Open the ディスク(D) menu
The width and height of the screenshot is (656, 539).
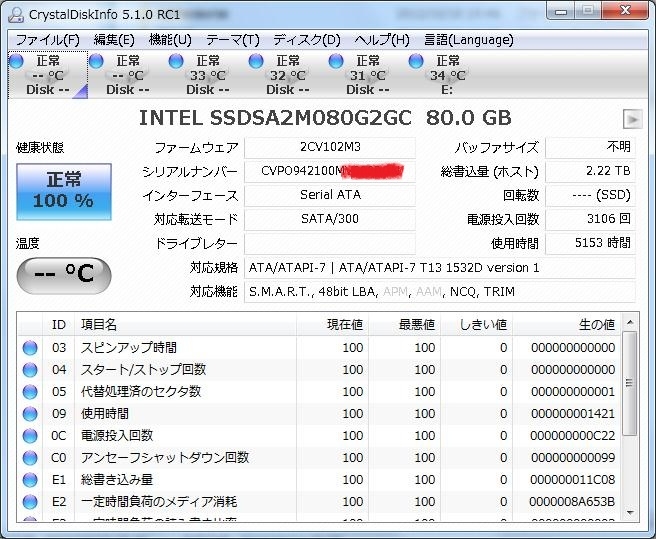click(x=307, y=40)
